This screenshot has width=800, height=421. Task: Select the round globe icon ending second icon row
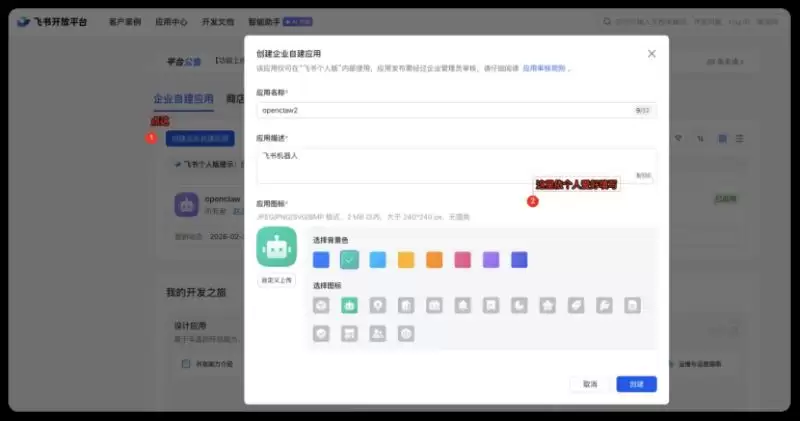point(406,334)
